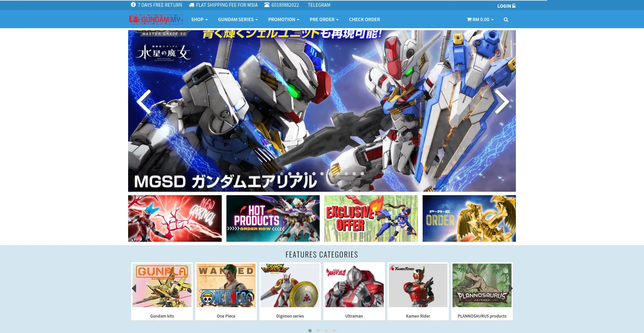Open the Promotion menu
644x333 pixels.
283,20
